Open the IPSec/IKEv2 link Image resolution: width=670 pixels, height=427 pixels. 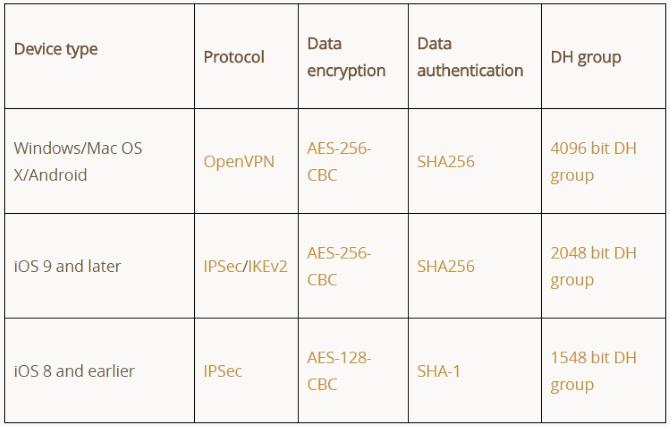(x=245, y=266)
